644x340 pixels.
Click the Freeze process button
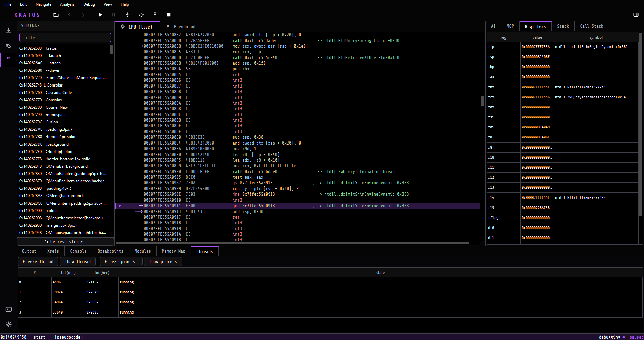point(121,262)
